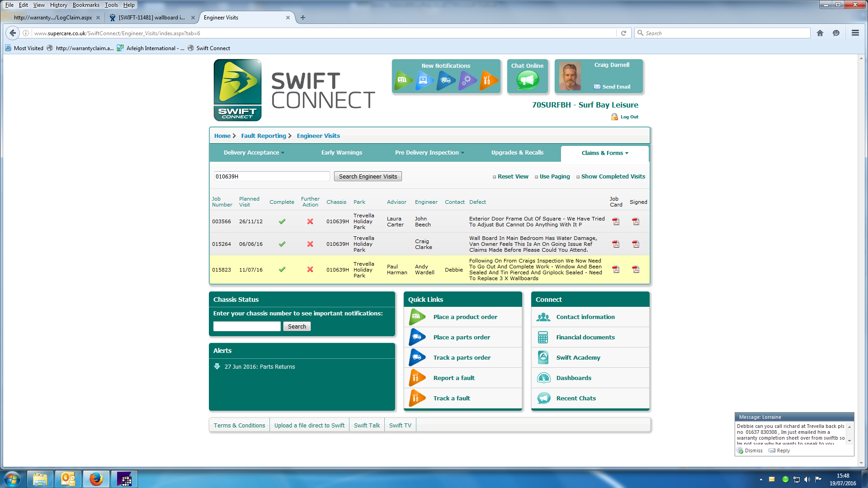Open Job Card PDF for job 015823
This screenshot has width=868, height=488.
616,270
